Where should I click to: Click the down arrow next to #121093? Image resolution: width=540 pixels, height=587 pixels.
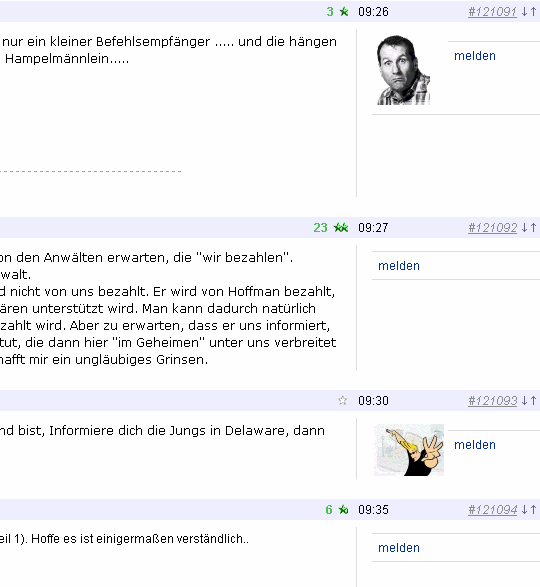524,401
